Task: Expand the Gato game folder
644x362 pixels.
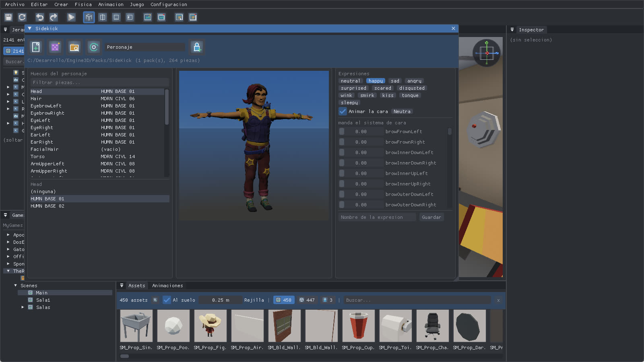Action: [x=8, y=249]
